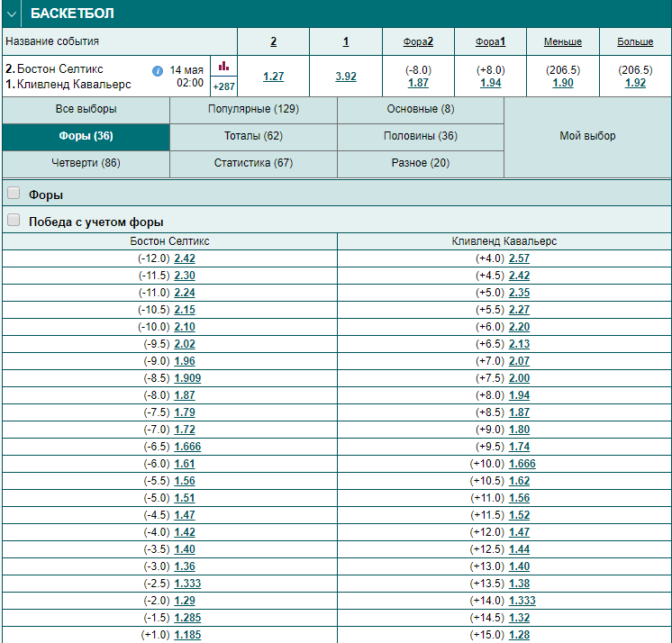Open the match info icon
Image resolution: width=672 pixels, height=643 pixels.
(158, 71)
